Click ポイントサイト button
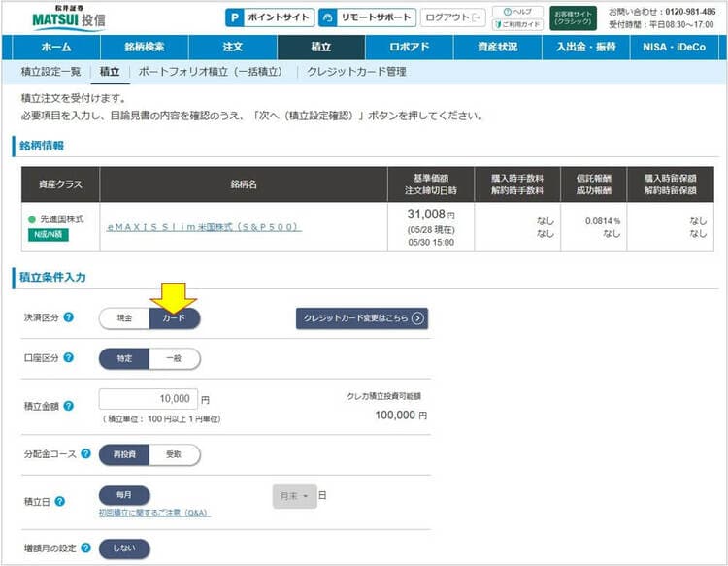This screenshot has width=728, height=566. point(270,17)
